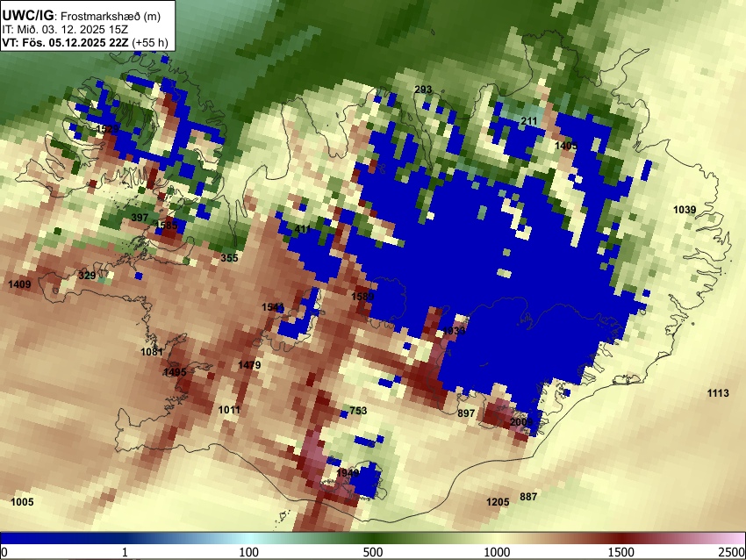746x560 pixels.
Task: Click the 1933 value on the map
Action: (454, 331)
